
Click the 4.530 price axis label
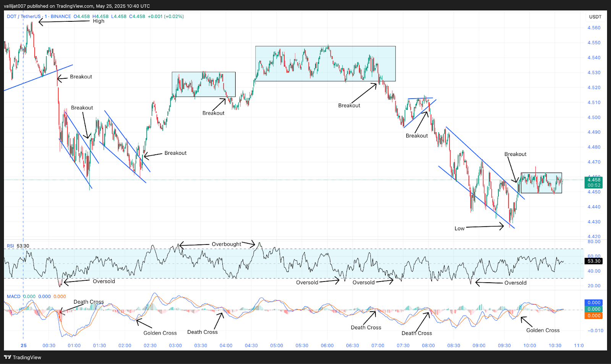pyautogui.click(x=594, y=73)
